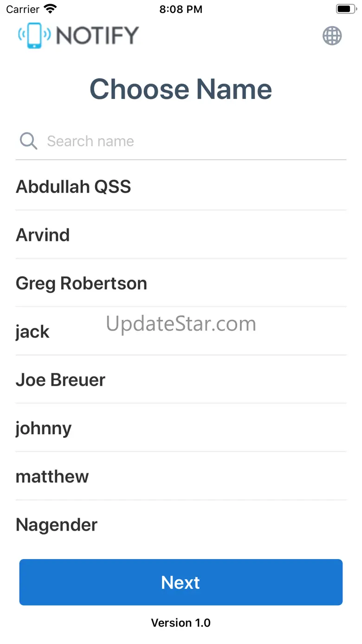Tap the Wi-Fi status icon

[50, 9]
